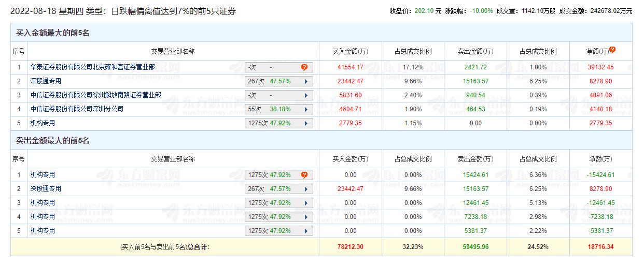Click the sell amount 940.54
The image size is (644, 265).
tap(475, 95)
